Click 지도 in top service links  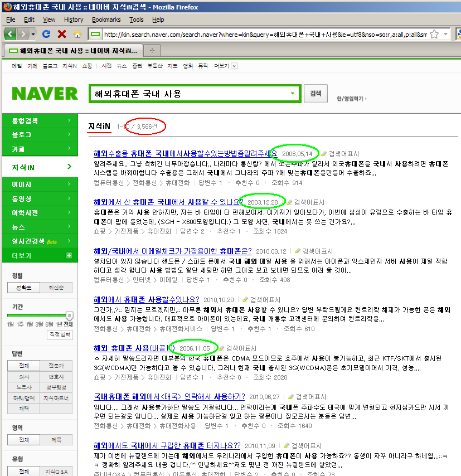click(172, 66)
